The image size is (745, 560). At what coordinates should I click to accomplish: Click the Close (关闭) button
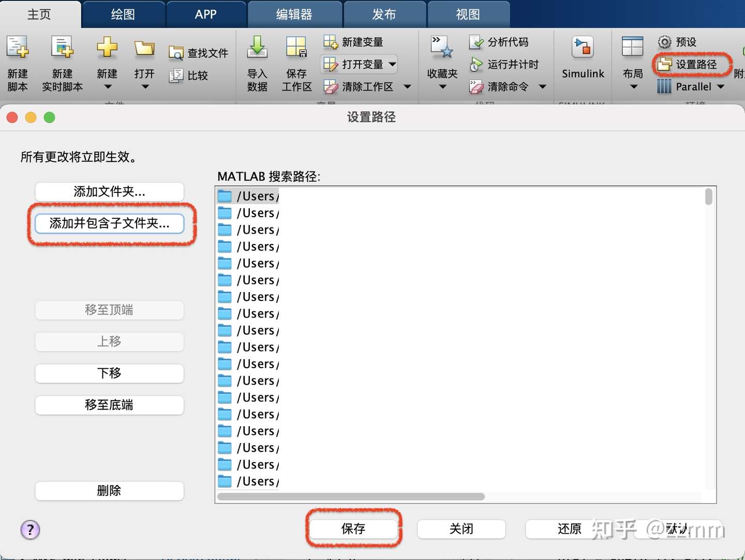461,529
